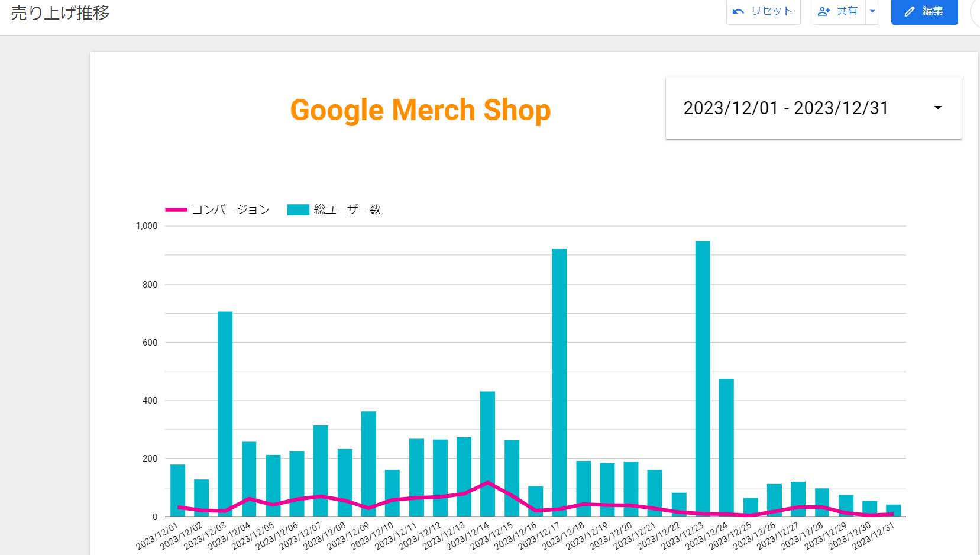Screen dimensions: 980x555
Task: Click the bar for 2023/12/20
Action: (x=631, y=489)
